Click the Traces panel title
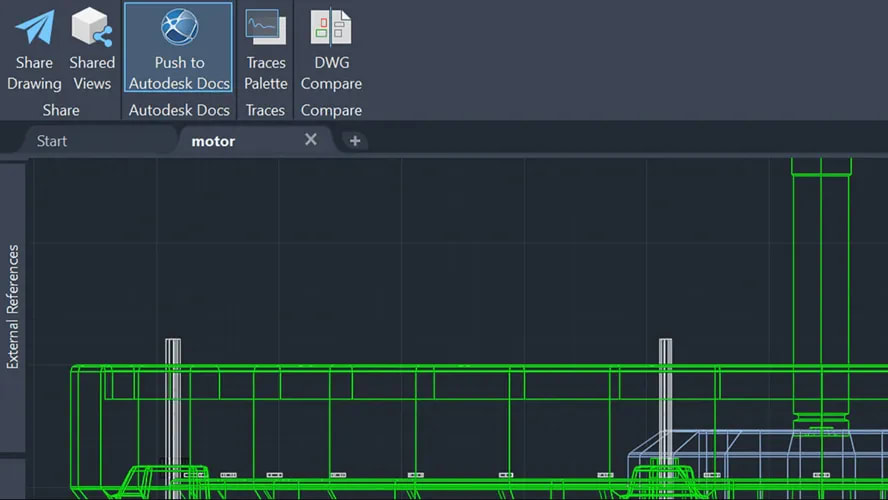888x500 pixels. [265, 110]
